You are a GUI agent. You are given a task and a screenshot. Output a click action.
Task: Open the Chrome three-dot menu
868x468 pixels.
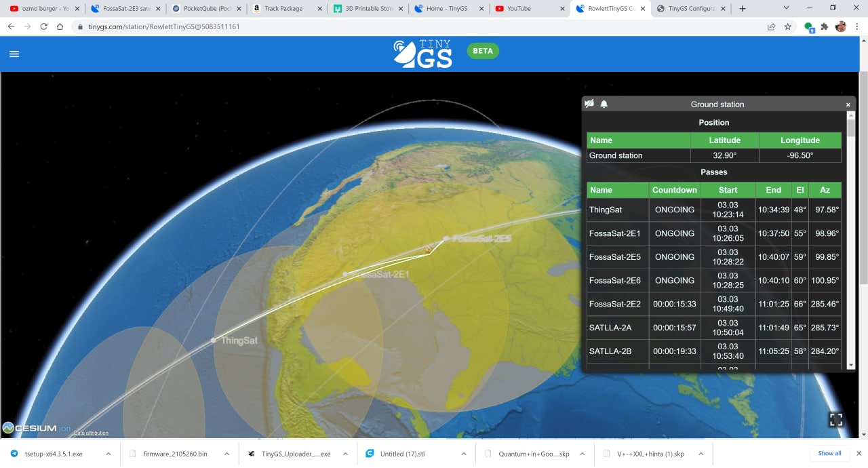(857, 26)
